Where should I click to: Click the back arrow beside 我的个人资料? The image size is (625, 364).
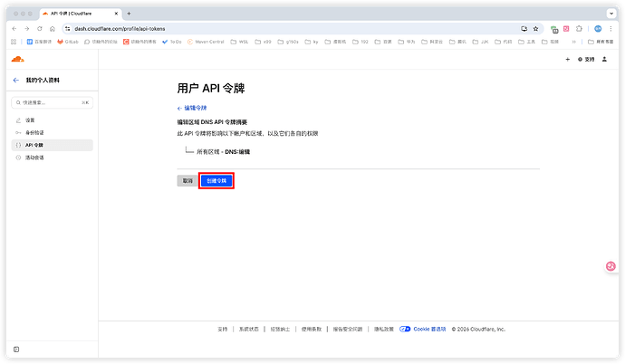[15, 81]
